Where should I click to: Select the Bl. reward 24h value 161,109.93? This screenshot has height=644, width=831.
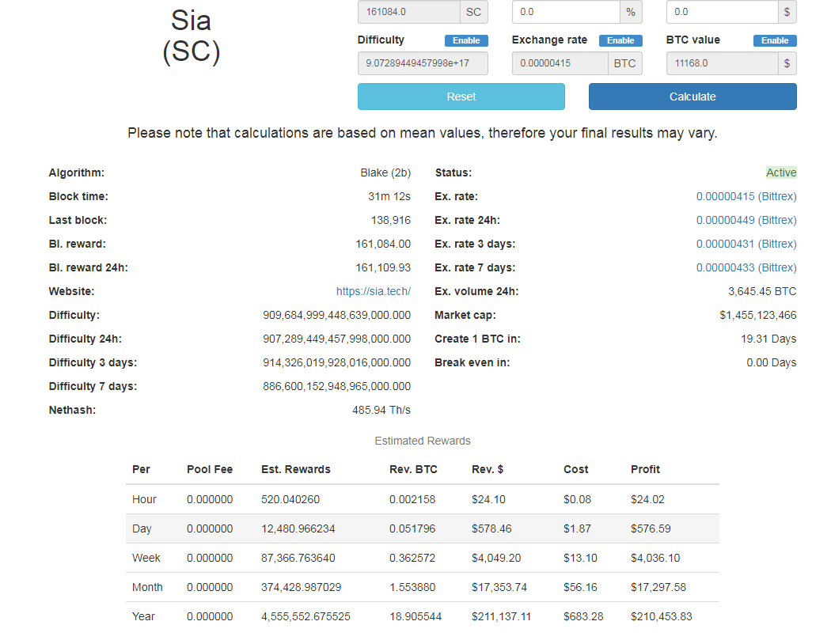coord(382,268)
